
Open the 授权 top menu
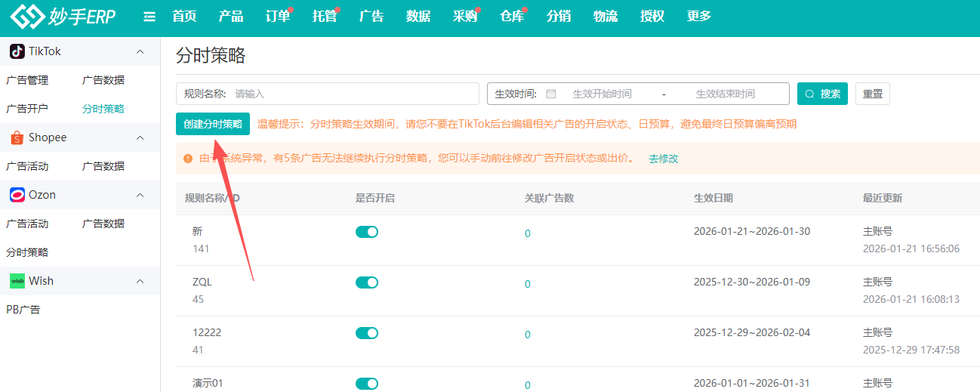pyautogui.click(x=652, y=17)
